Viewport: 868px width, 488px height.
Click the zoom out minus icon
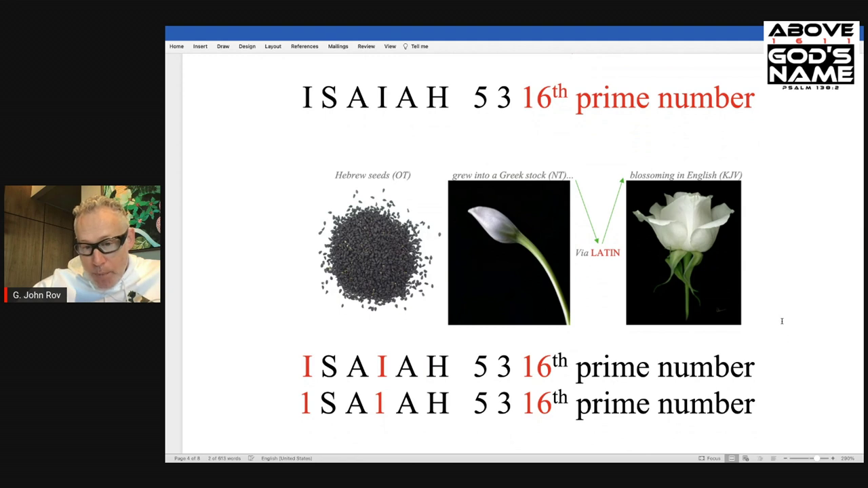click(x=785, y=458)
